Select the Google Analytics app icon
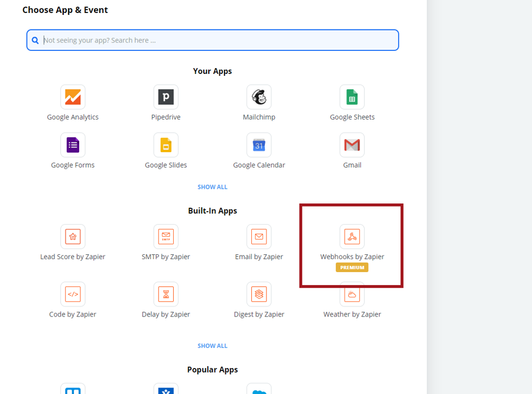The image size is (532, 394). pyautogui.click(x=73, y=97)
